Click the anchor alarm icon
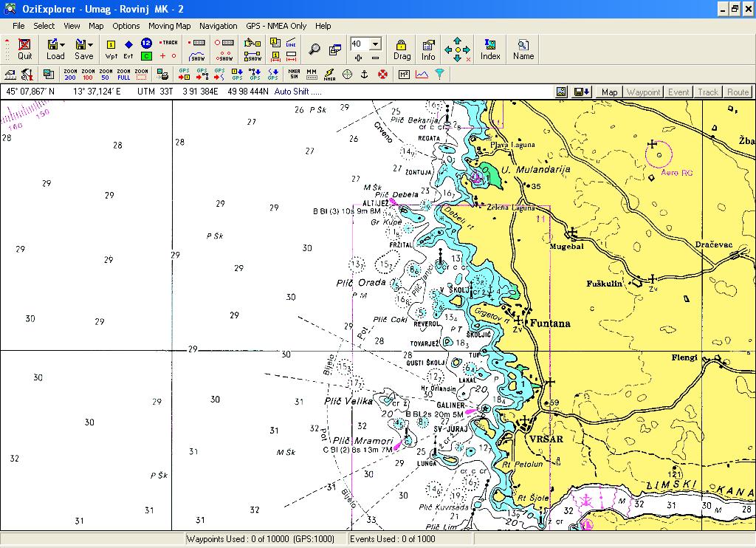The width and height of the screenshot is (756, 548). tap(365, 75)
